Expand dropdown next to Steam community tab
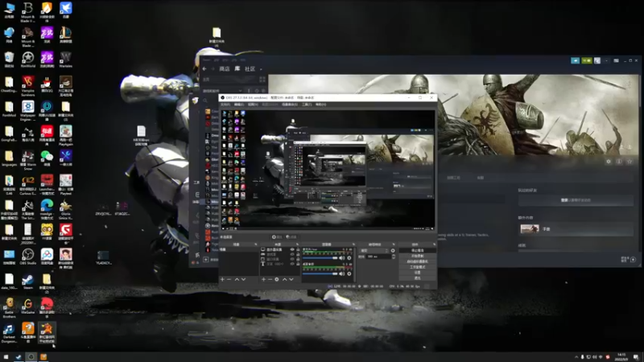 point(261,69)
